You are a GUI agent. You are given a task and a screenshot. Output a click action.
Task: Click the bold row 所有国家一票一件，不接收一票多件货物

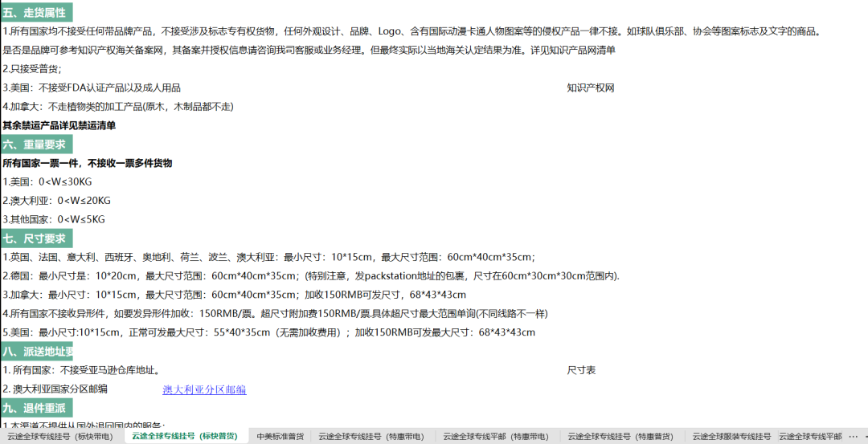click(x=88, y=163)
